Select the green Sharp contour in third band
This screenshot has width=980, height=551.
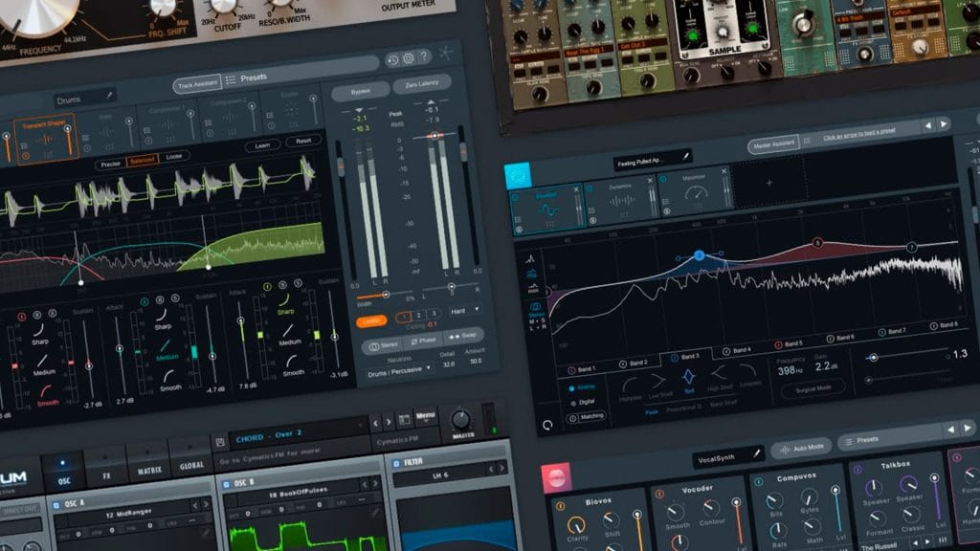(x=285, y=303)
